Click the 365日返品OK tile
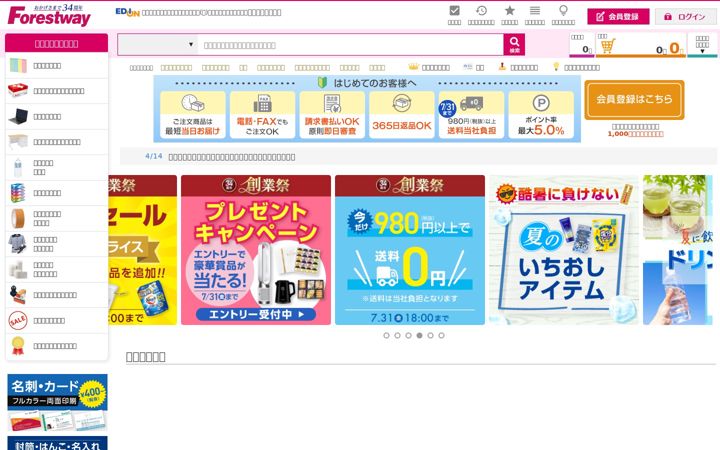This screenshot has height=450, width=720. point(402,114)
